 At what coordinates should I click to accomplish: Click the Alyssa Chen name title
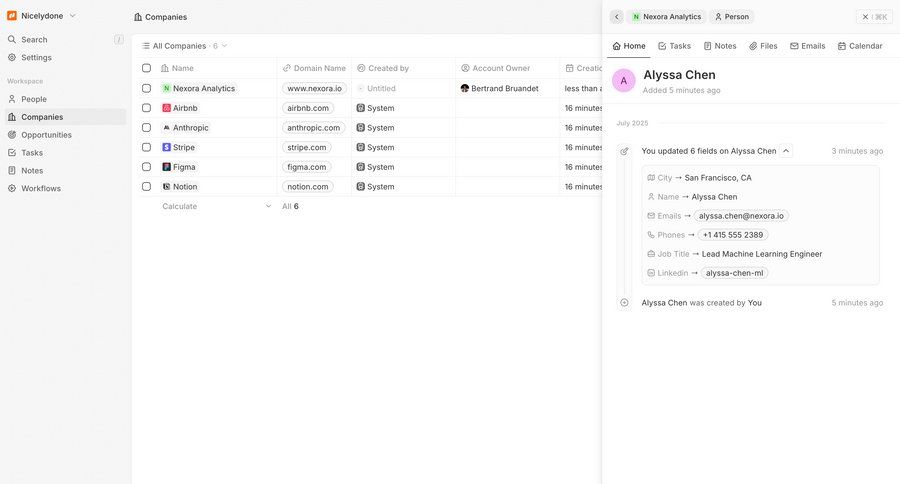tap(679, 75)
